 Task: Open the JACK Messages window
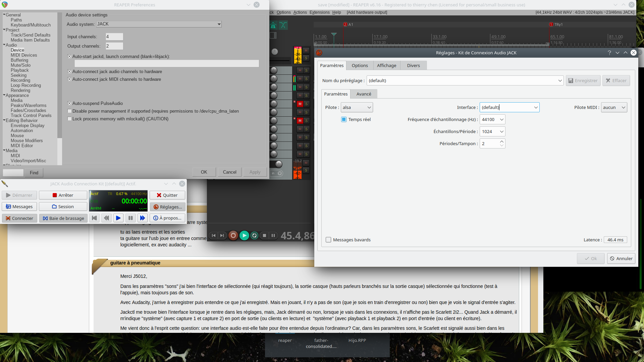(x=19, y=207)
